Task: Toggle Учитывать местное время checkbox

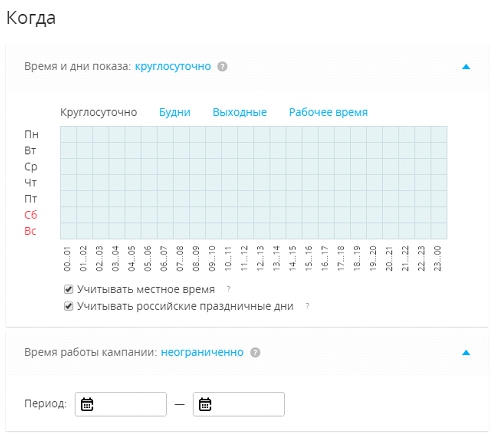Action: (x=68, y=289)
